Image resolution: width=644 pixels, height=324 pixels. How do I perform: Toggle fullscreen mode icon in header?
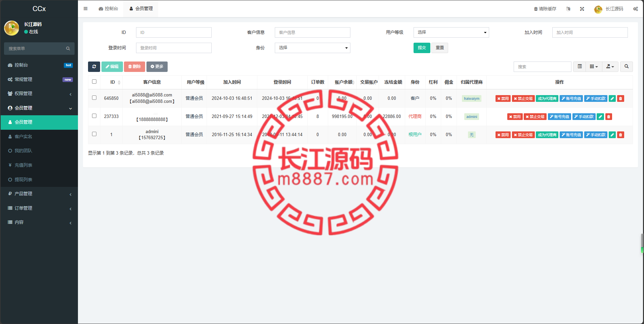(x=582, y=9)
